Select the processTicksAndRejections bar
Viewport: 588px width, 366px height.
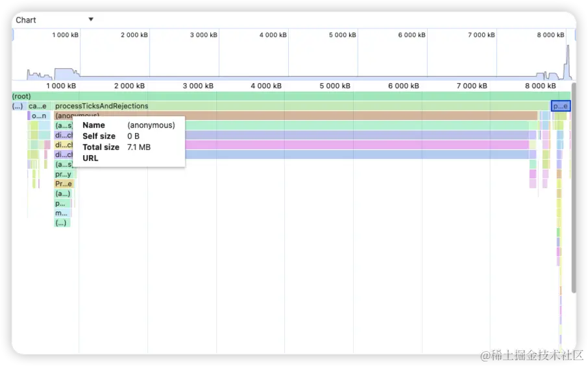click(x=302, y=106)
